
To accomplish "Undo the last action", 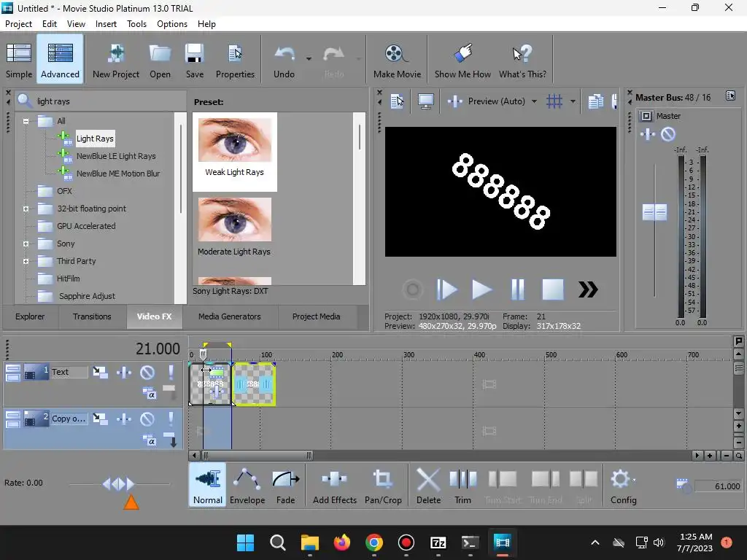I will tap(285, 60).
